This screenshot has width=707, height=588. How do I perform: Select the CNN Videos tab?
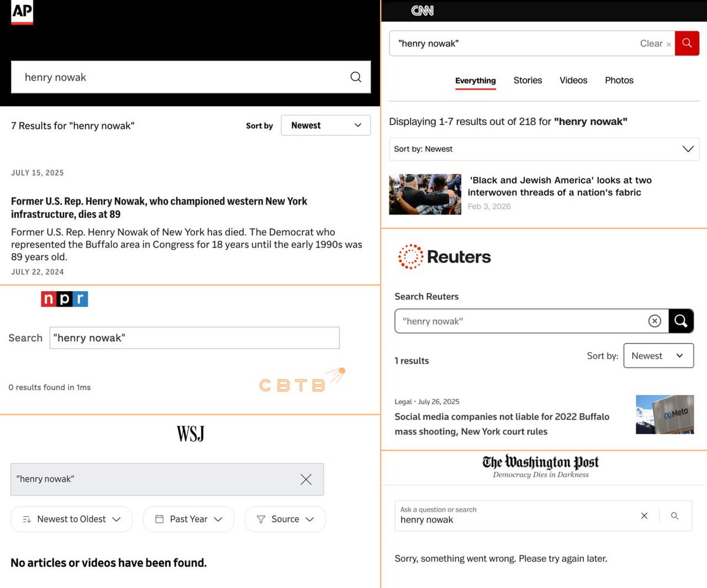pyautogui.click(x=574, y=80)
